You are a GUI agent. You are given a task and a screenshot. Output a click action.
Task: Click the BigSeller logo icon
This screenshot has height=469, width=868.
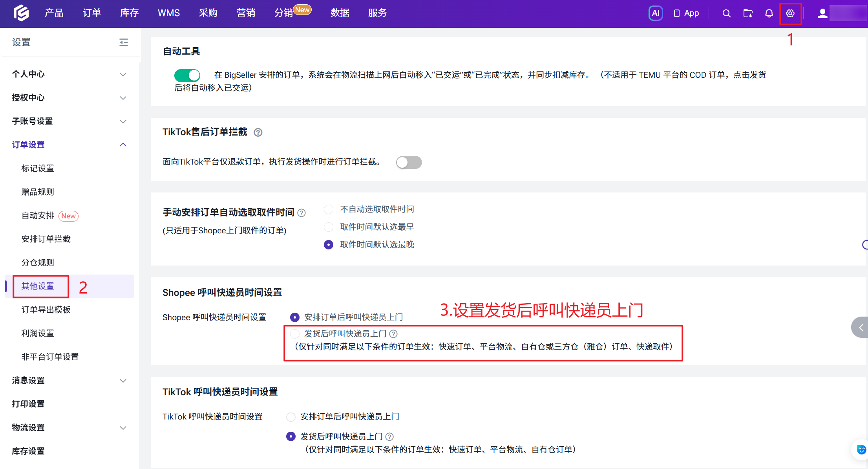(21, 13)
